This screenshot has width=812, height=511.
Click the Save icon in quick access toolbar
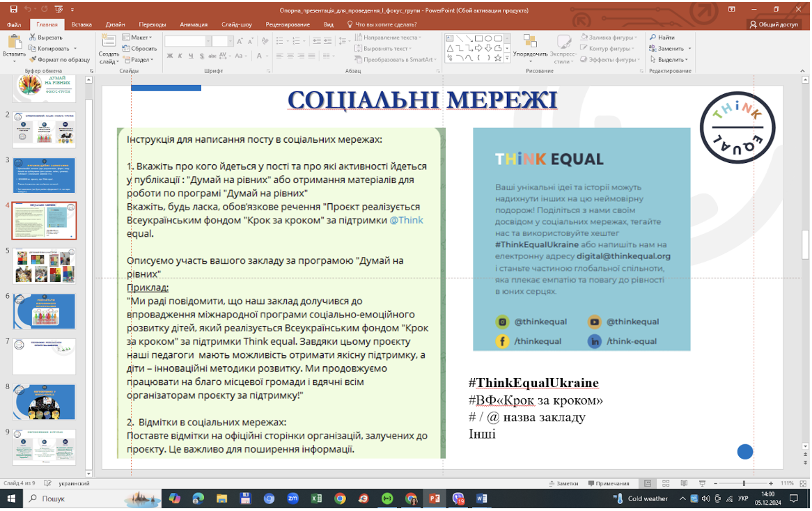[13, 10]
